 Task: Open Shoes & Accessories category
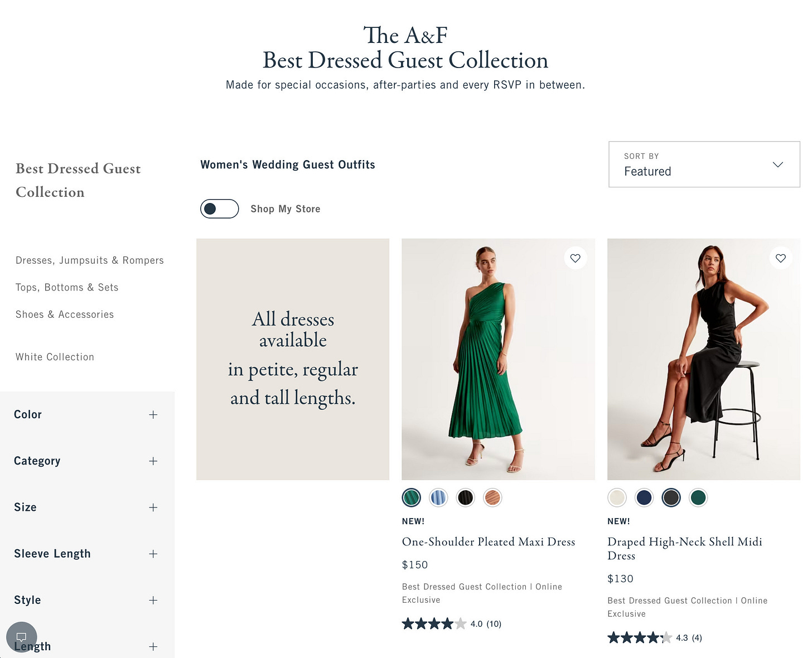(65, 315)
